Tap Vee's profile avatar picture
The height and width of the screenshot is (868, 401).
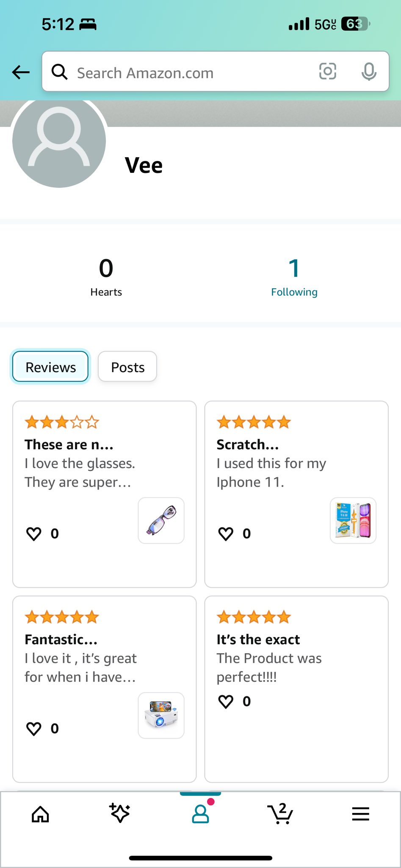click(59, 142)
